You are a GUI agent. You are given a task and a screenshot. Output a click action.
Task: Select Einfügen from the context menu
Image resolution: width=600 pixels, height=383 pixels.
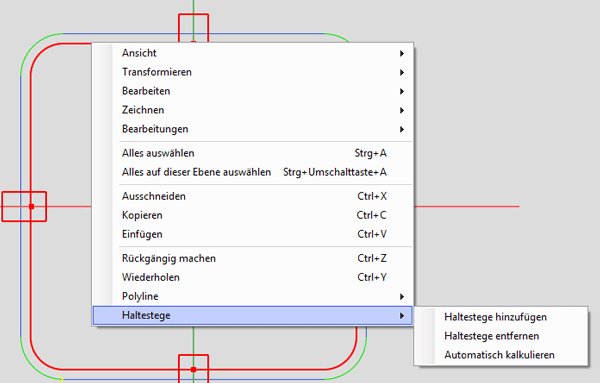point(253,234)
